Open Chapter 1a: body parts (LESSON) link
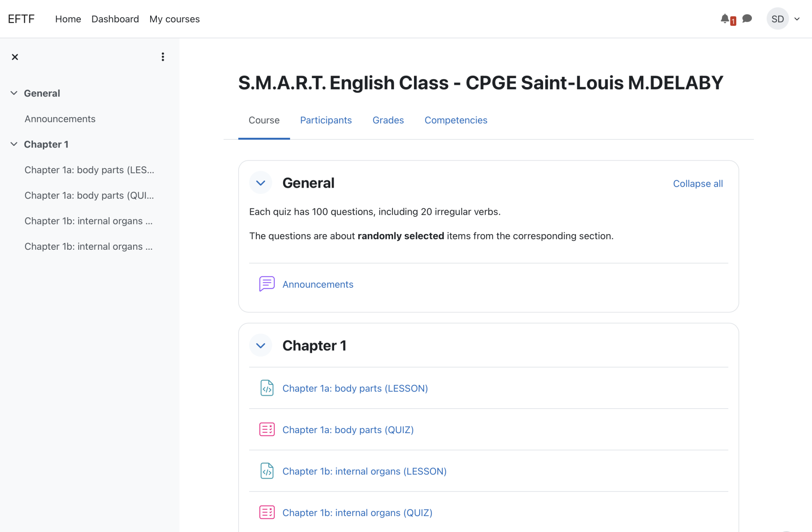The height and width of the screenshot is (532, 812). pyautogui.click(x=355, y=388)
